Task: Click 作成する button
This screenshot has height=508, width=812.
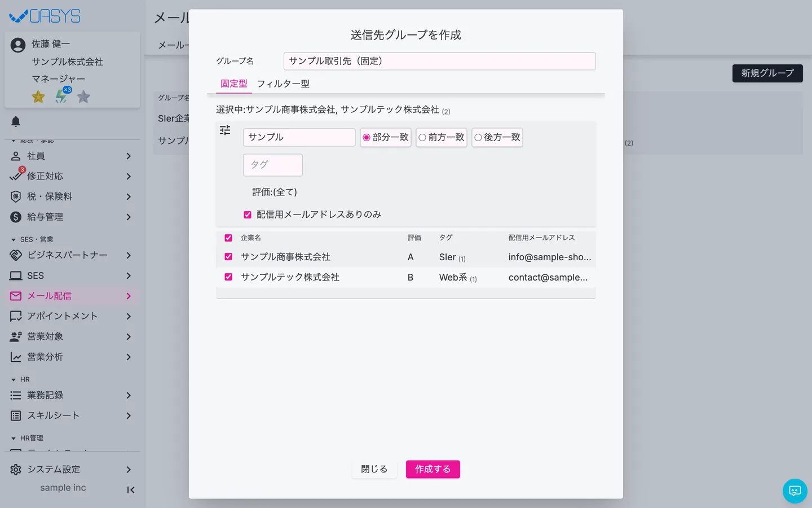Action: [x=433, y=469]
